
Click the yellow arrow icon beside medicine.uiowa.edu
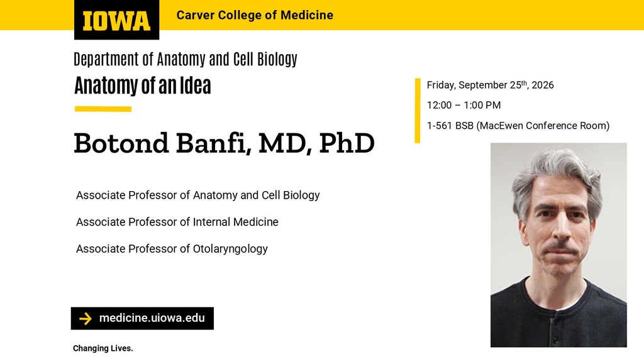click(86, 319)
